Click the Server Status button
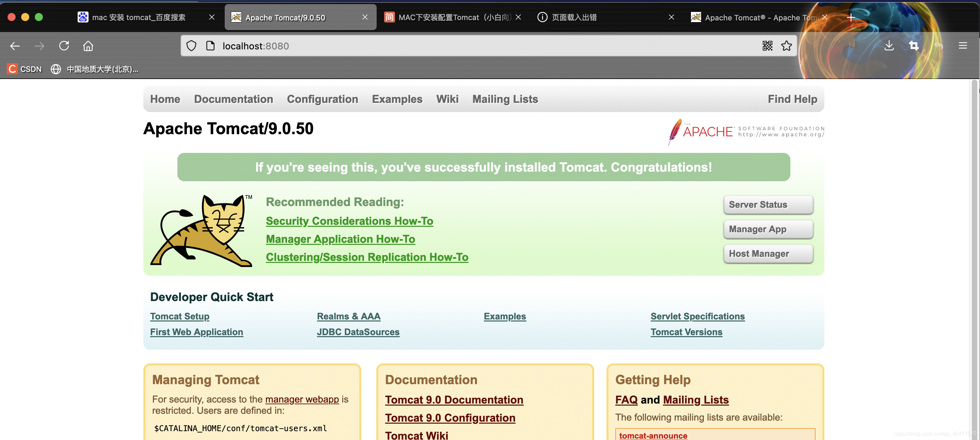 (x=768, y=205)
